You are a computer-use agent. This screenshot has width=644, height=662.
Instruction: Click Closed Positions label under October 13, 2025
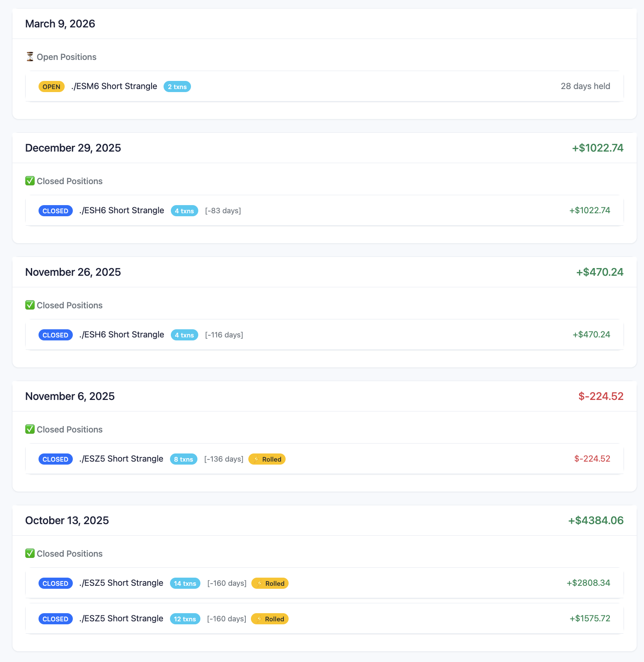coord(70,554)
